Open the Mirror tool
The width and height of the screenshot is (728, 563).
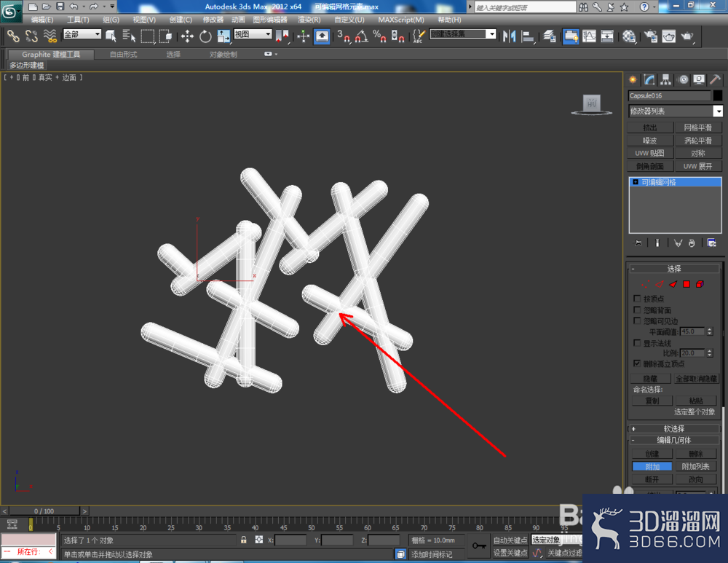(510, 36)
